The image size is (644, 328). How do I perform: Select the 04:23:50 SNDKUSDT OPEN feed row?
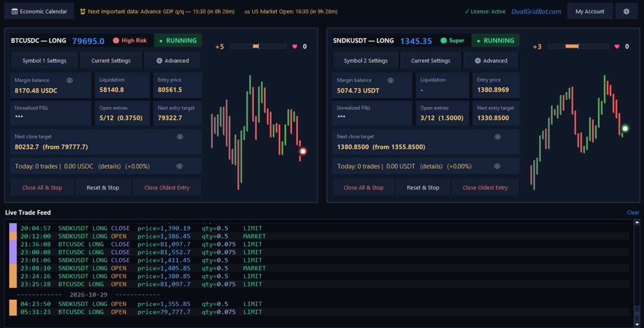click(x=319, y=304)
